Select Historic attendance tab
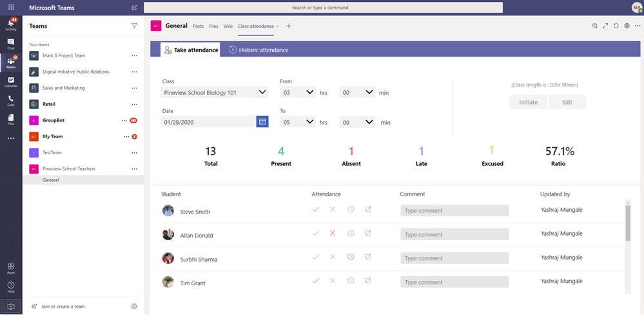644x315 pixels. (x=259, y=50)
